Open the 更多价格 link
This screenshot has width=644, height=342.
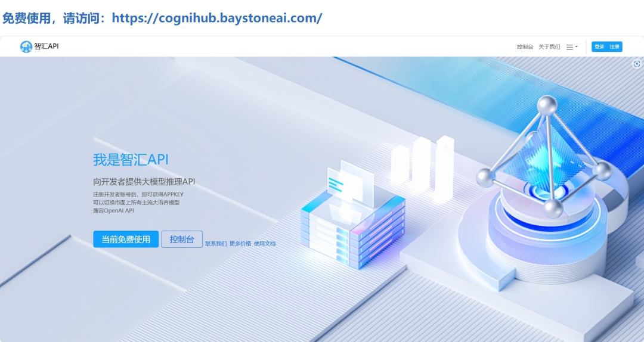(240, 244)
